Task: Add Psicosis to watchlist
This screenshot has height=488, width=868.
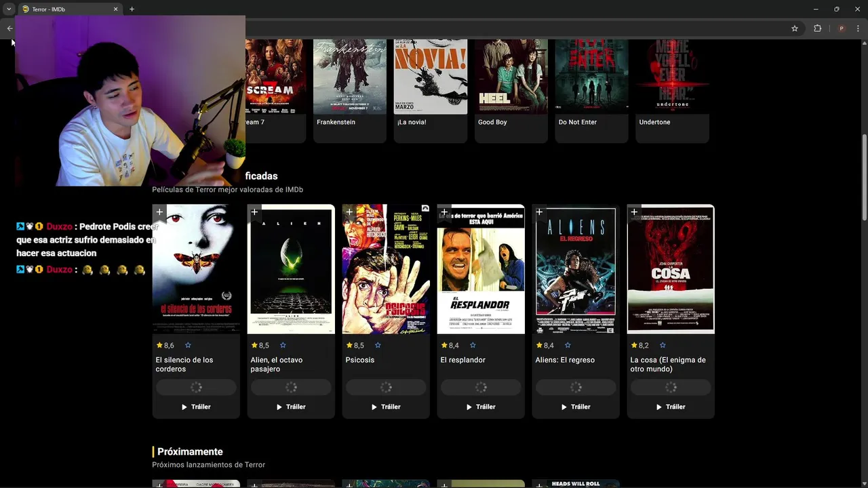Action: click(349, 212)
